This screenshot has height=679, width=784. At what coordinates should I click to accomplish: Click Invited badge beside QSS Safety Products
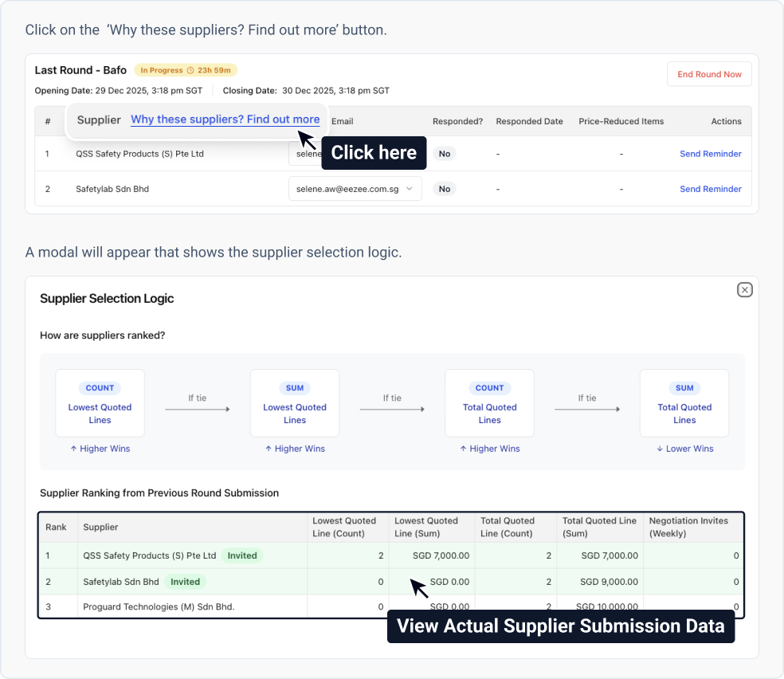click(x=242, y=555)
